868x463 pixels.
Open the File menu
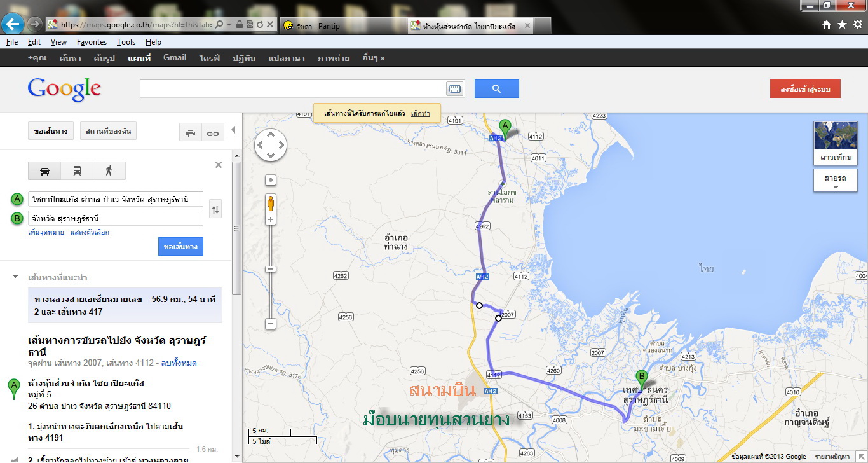pos(12,42)
